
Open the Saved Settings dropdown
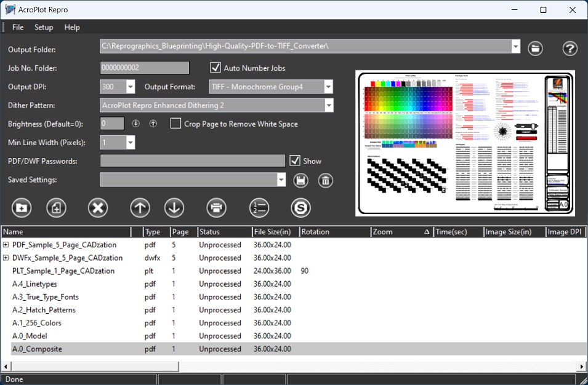(x=281, y=180)
